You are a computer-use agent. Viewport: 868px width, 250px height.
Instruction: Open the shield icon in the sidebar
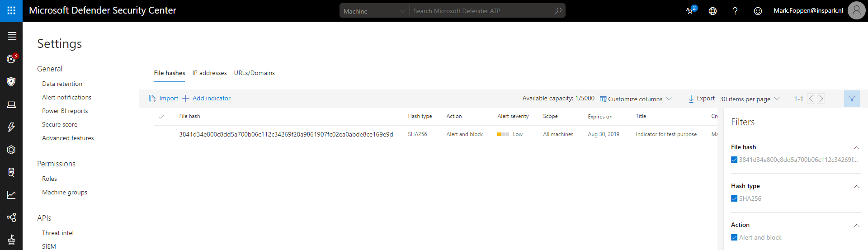pyautogui.click(x=11, y=81)
